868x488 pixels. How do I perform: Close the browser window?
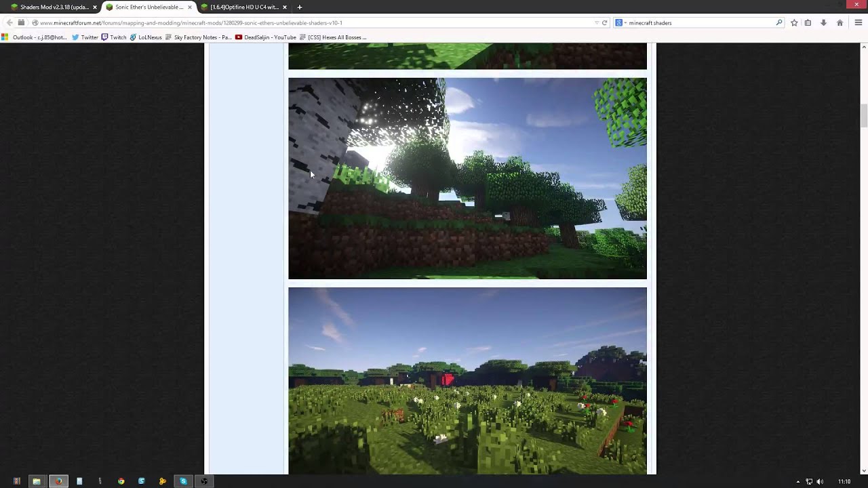(x=856, y=4)
